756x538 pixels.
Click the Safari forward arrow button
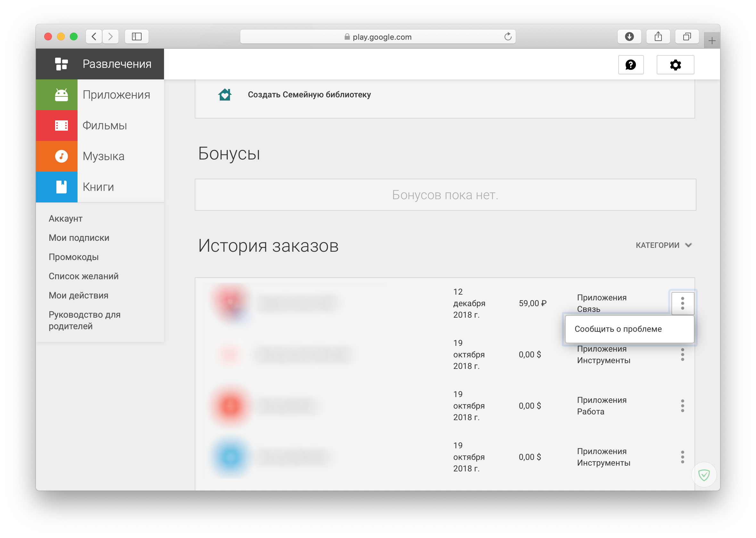[x=110, y=37]
